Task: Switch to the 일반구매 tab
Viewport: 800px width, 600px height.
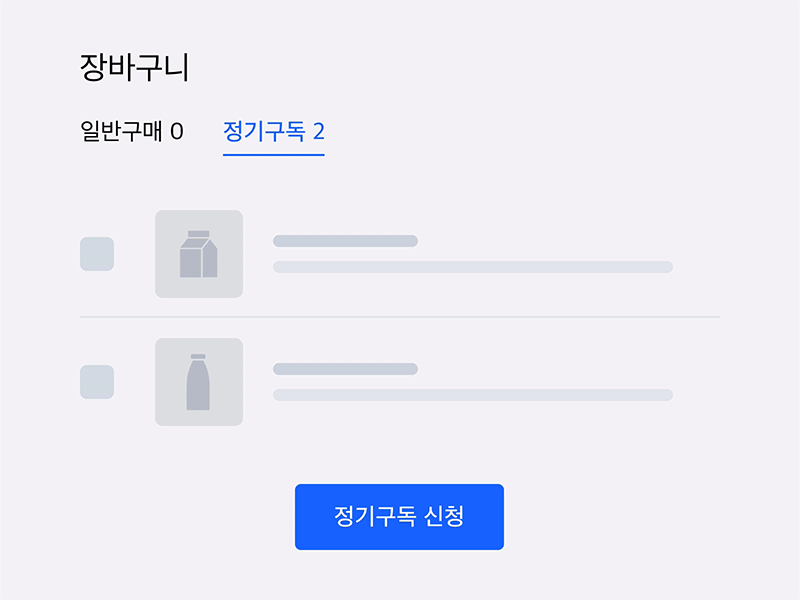Action: pos(132,131)
